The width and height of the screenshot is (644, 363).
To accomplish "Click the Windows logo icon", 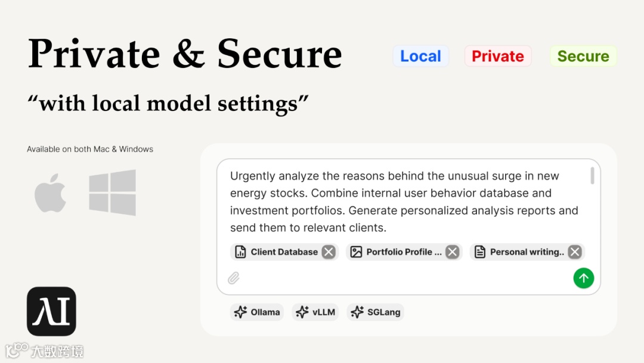I will 112,193.
